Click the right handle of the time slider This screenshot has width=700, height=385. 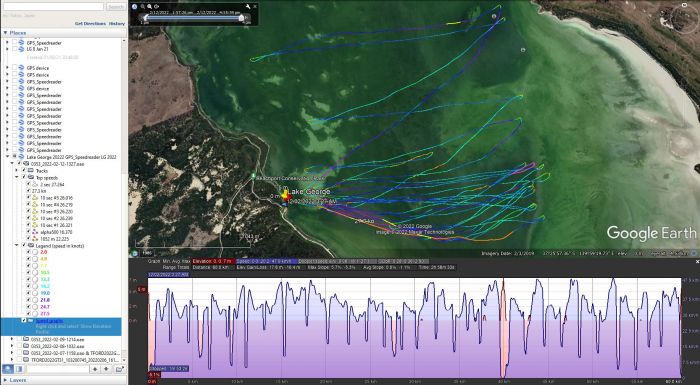(x=242, y=17)
